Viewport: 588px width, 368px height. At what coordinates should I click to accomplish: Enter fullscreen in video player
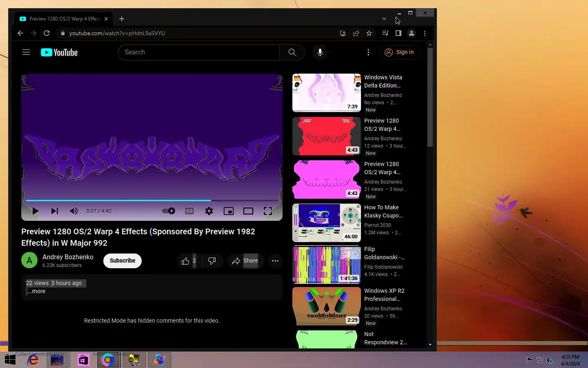point(268,211)
